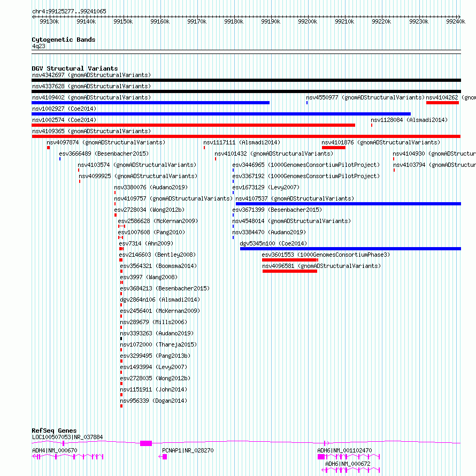The width and height of the screenshot is (476, 476).
Task: Click esv3564321 (Boomsma2014) label
Action: [158, 266]
